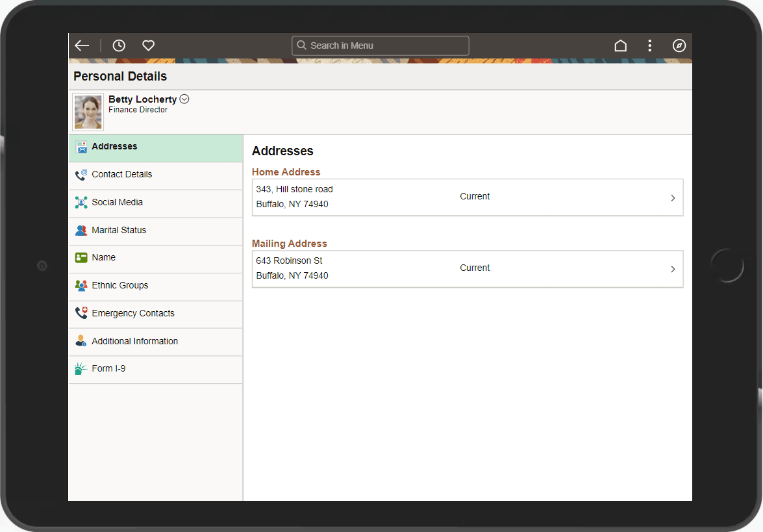View Emergency Contacts section
This screenshot has width=763, height=532.
pyautogui.click(x=156, y=314)
